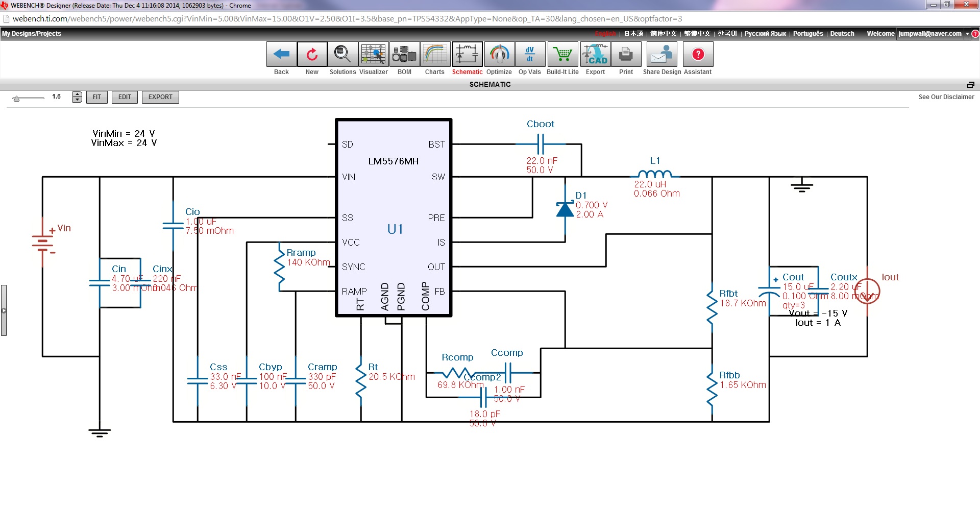Image resolution: width=980 pixels, height=531 pixels.
Task: Open the See Our Disclaimer link
Action: tap(946, 97)
